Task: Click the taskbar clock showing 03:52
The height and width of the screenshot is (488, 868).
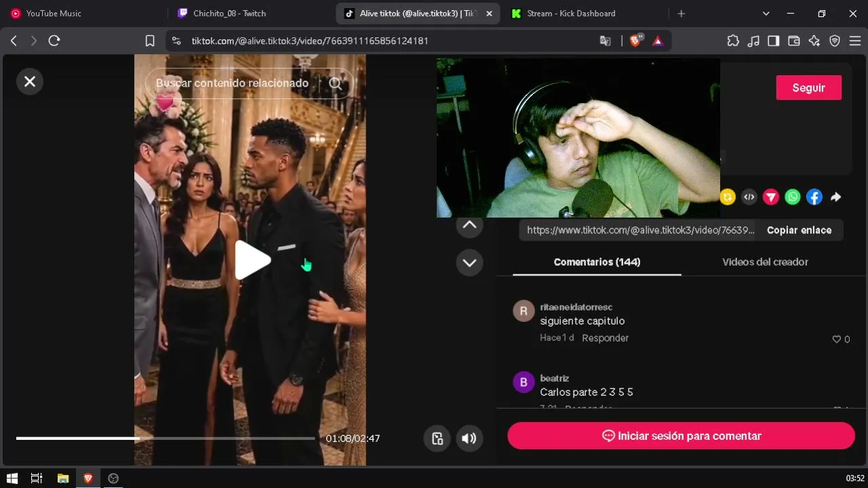Action: click(x=855, y=478)
